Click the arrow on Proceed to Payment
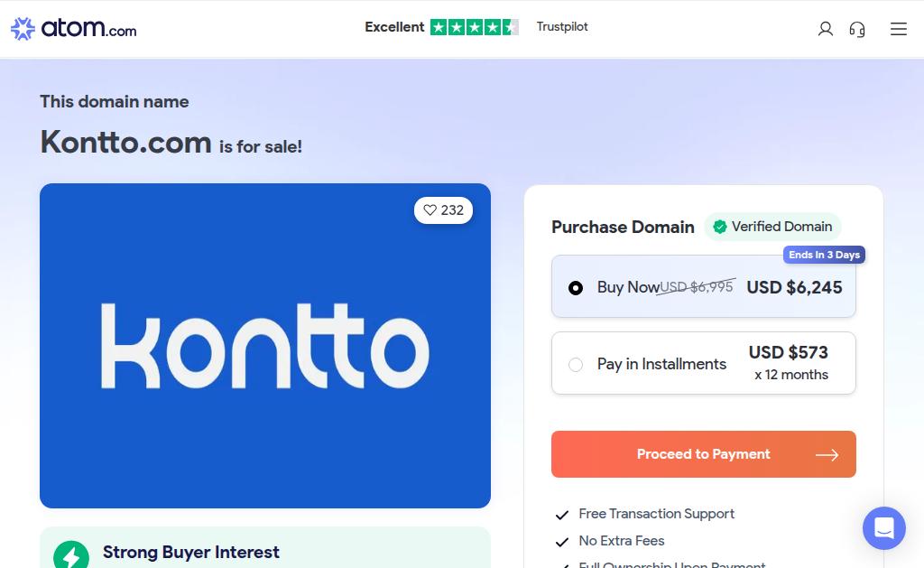 pyautogui.click(x=827, y=455)
